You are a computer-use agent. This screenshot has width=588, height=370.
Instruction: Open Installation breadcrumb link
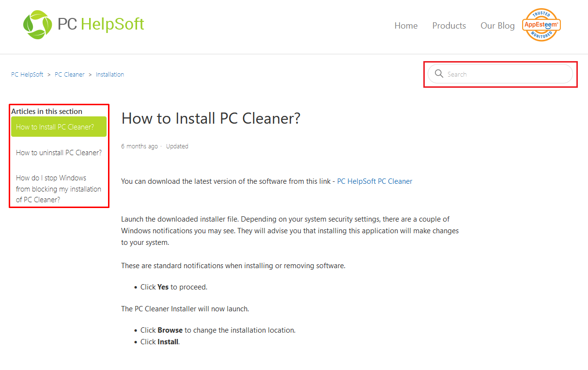pyautogui.click(x=110, y=75)
